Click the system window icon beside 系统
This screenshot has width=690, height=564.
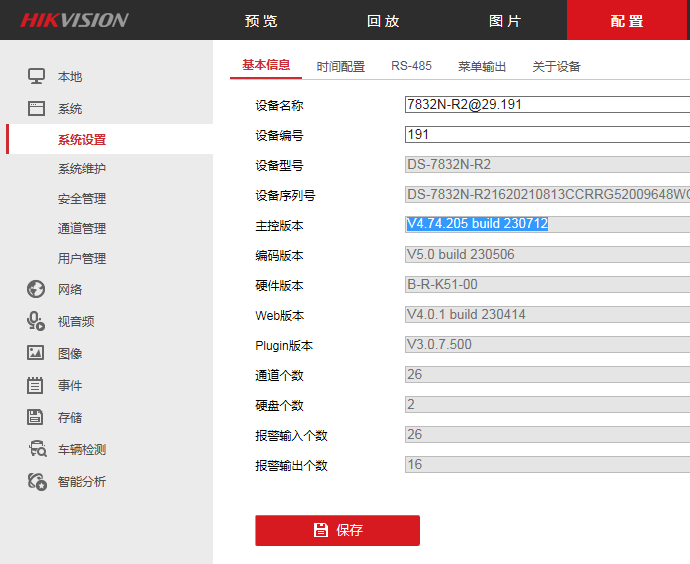pos(36,108)
